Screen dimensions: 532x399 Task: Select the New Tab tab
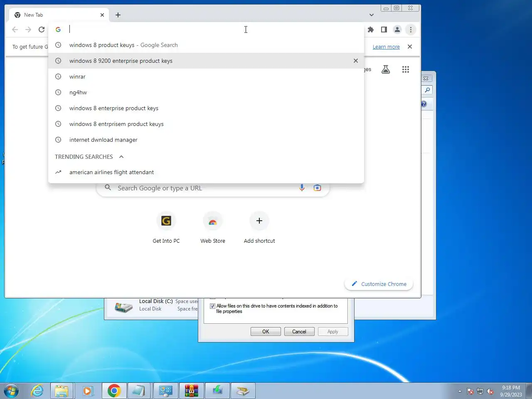pyautogui.click(x=58, y=15)
